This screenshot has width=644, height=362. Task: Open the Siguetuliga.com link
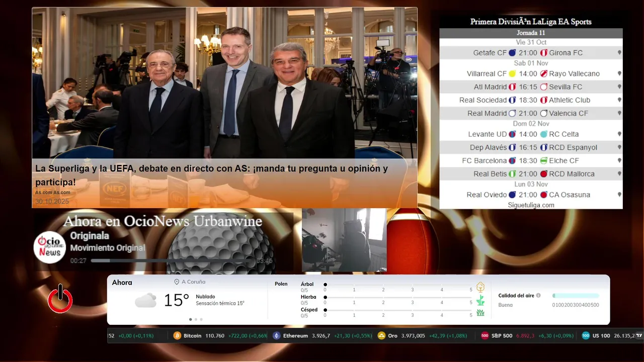coord(531,205)
